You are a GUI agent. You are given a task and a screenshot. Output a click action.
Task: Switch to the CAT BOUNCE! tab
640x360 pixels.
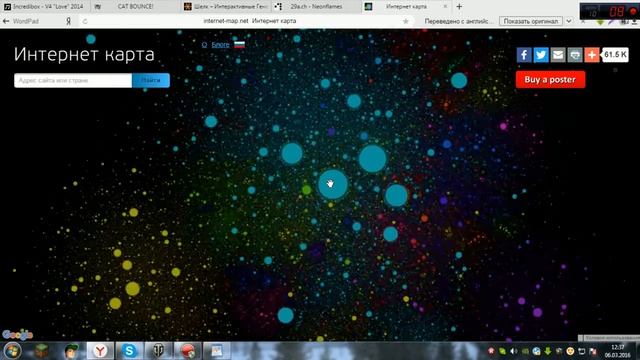pyautogui.click(x=135, y=7)
